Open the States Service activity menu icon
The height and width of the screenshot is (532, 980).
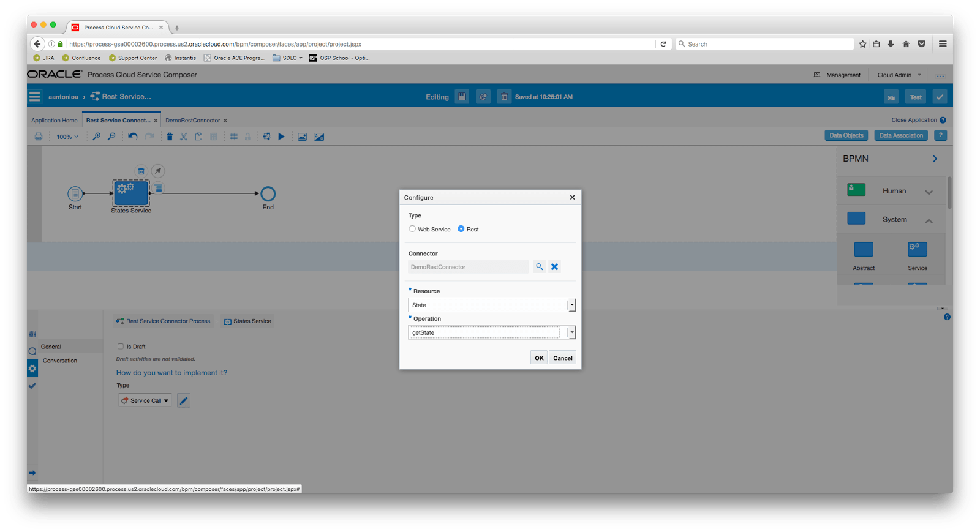pos(159,188)
